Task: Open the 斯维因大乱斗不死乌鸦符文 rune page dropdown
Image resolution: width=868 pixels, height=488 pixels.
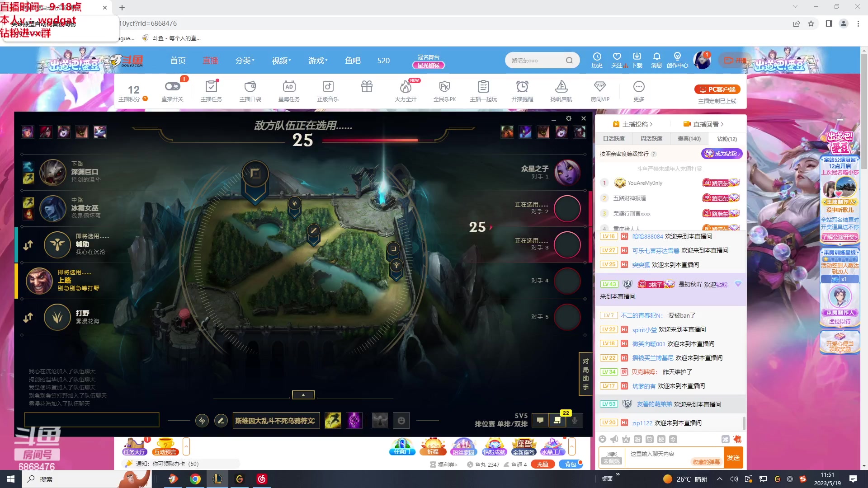Action: coord(276,421)
